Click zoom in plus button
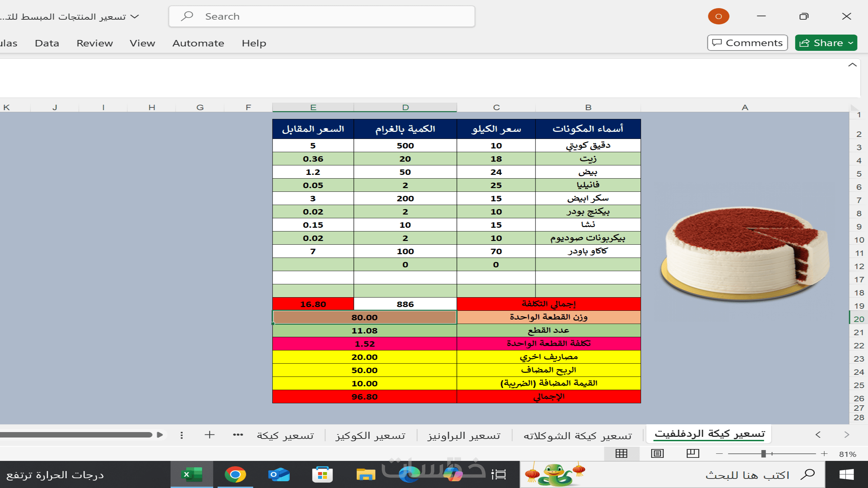The image size is (868, 488). [x=824, y=454]
